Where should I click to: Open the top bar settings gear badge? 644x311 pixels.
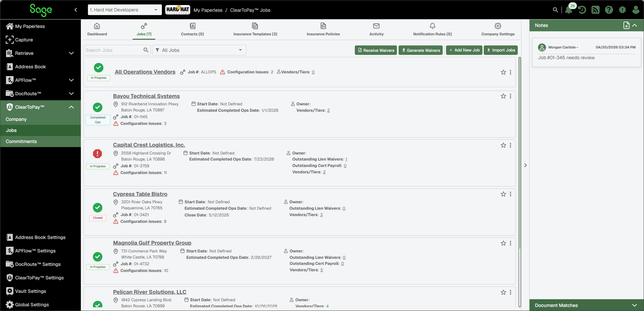(x=622, y=10)
